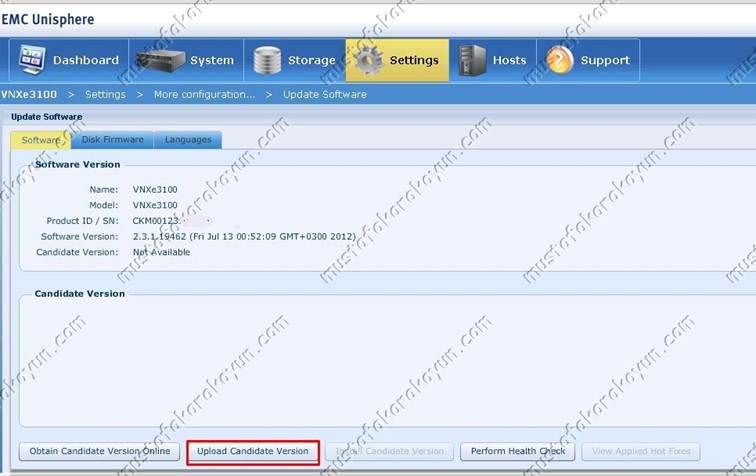Switch to the Software tab
This screenshot has width=756, height=476.
40,140
